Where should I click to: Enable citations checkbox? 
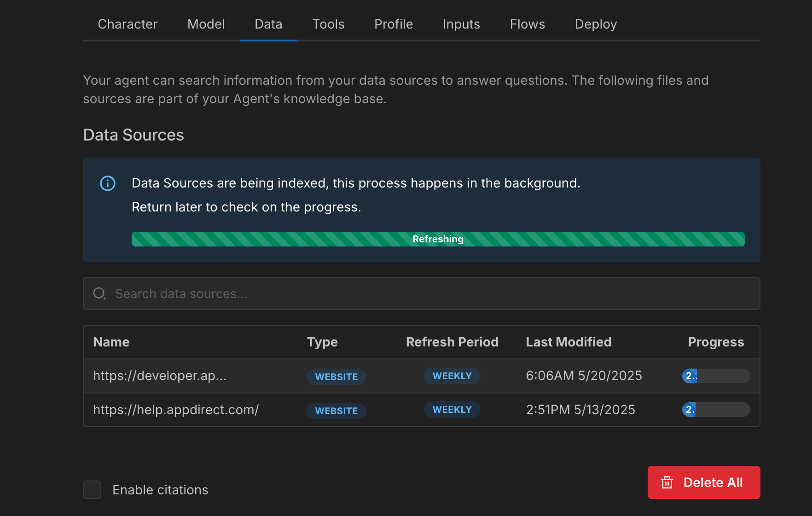pyautogui.click(x=92, y=490)
